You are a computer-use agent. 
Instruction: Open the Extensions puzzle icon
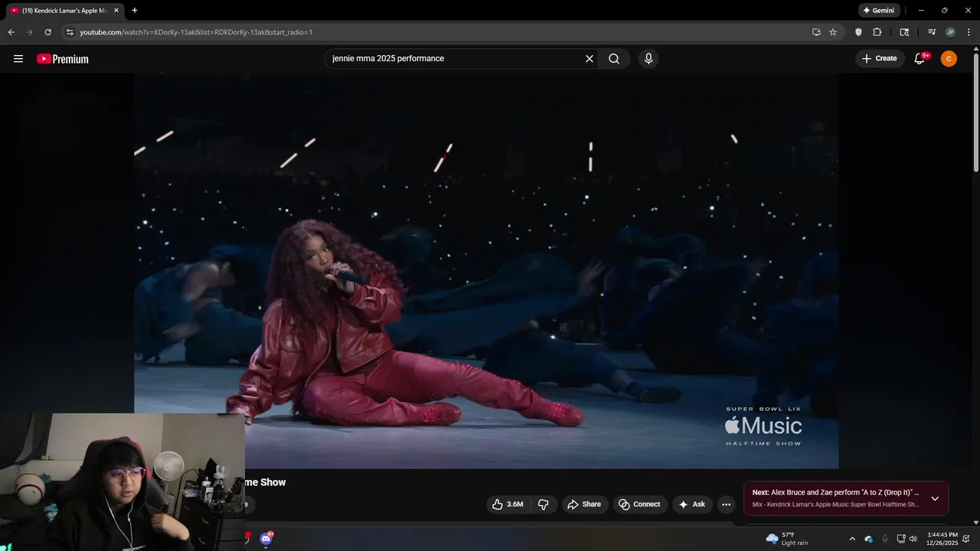(x=877, y=32)
